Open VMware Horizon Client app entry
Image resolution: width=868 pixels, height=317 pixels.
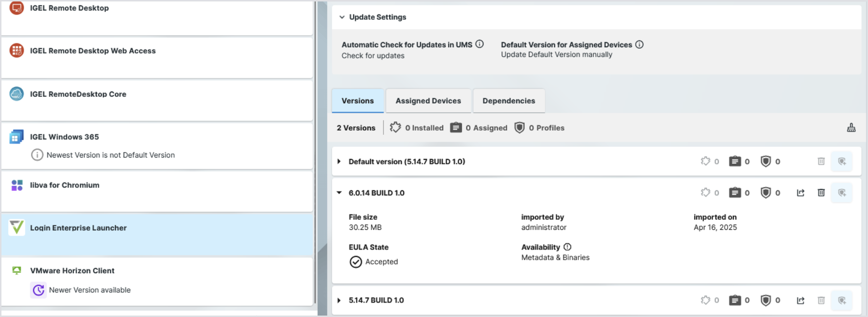72,271
